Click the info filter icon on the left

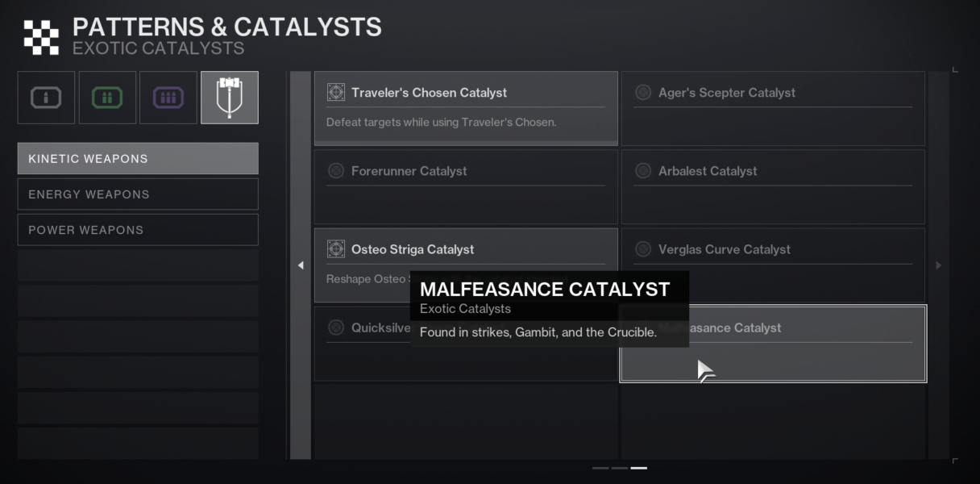(46, 97)
